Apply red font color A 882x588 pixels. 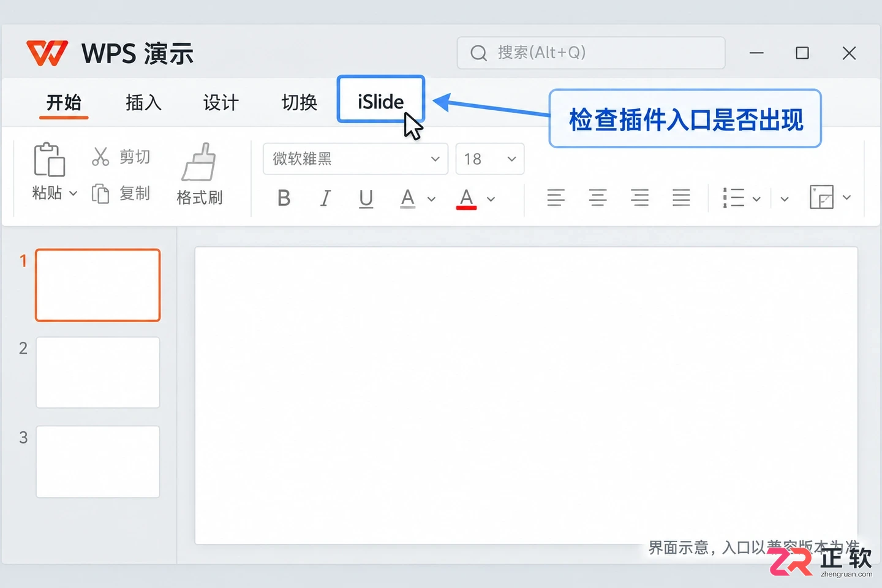point(466,198)
